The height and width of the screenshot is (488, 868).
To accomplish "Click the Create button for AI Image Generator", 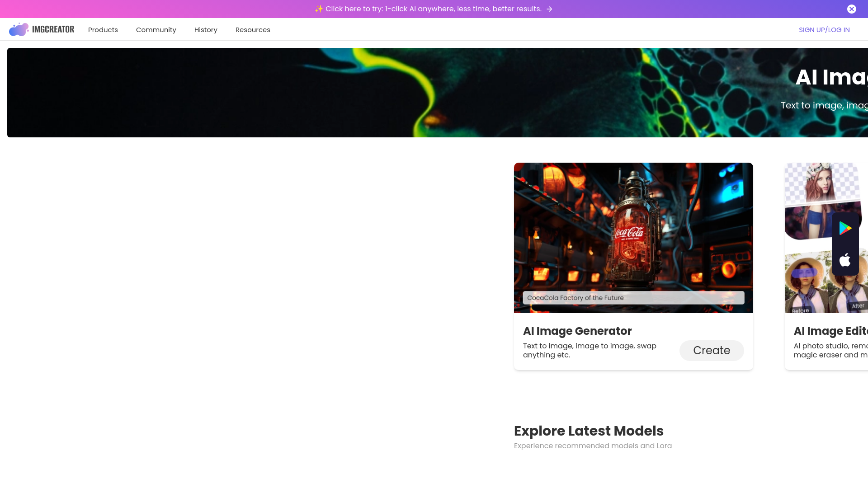I will click(x=711, y=350).
